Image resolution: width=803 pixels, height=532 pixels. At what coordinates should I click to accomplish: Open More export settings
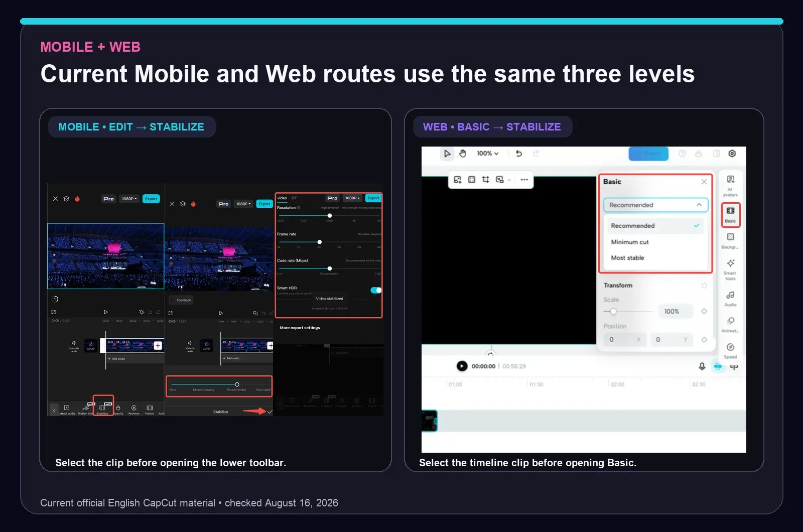pos(300,328)
